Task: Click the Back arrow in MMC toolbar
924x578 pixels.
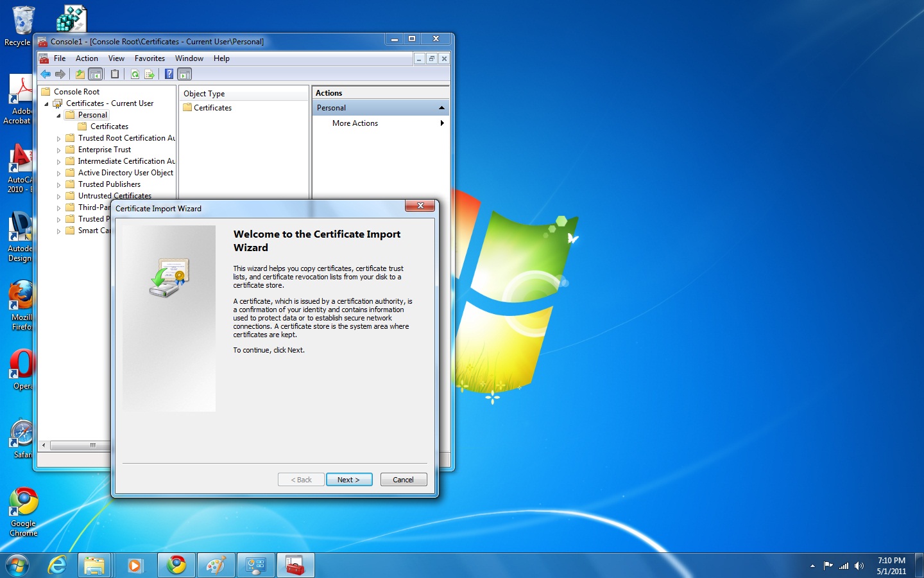Action: tap(46, 74)
